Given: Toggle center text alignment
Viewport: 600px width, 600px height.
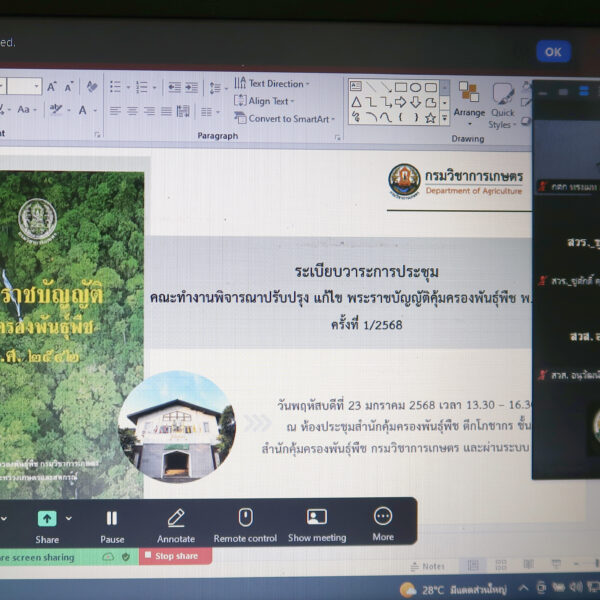Looking at the screenshot, I should (x=133, y=111).
